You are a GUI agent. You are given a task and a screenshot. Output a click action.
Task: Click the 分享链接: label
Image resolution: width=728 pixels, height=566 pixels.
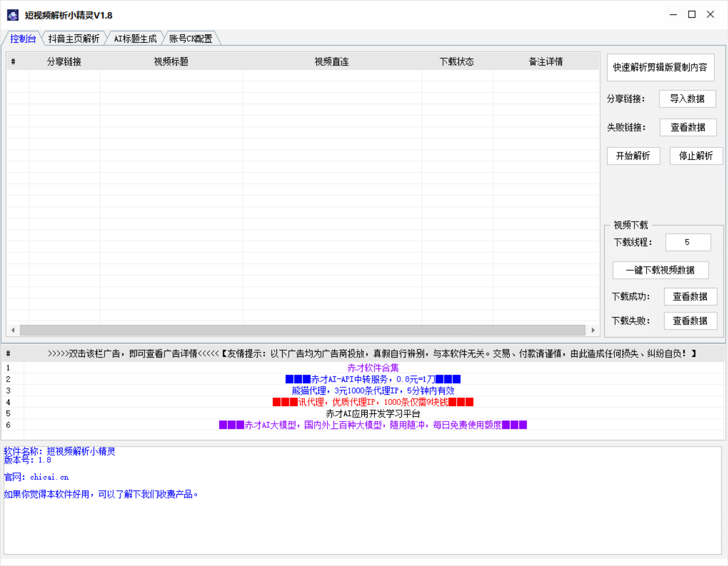tap(626, 99)
